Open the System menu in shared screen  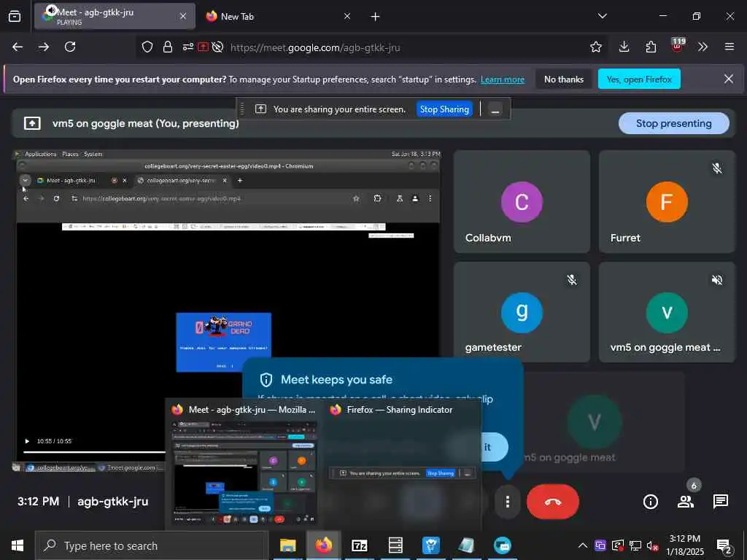tap(93, 154)
